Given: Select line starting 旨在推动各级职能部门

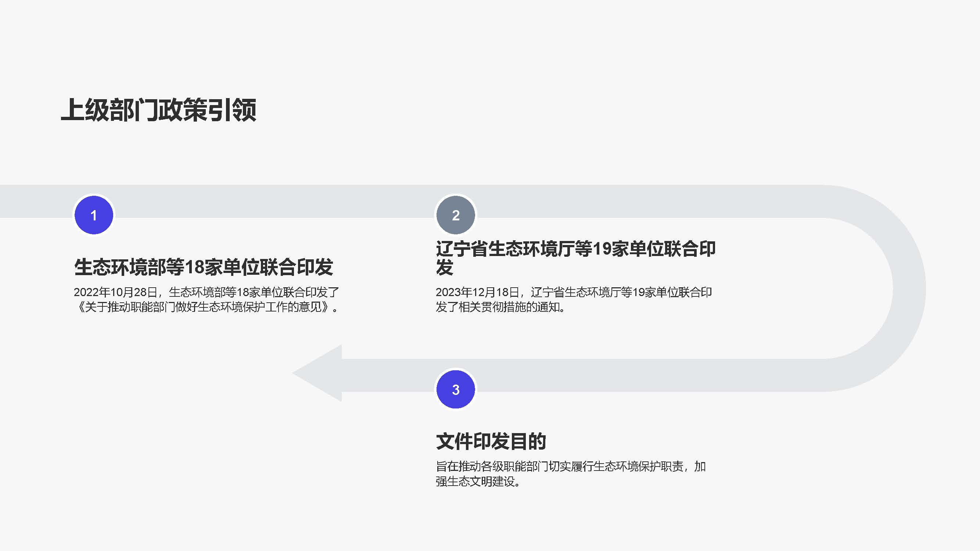Looking at the screenshot, I should click(x=570, y=466).
